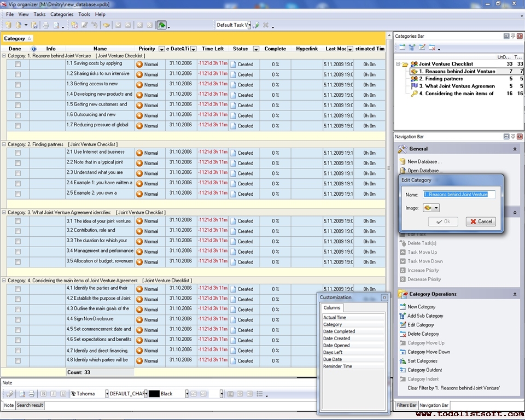525x420 pixels.
Task: Click the Black text color swatch
Action: (x=154, y=394)
